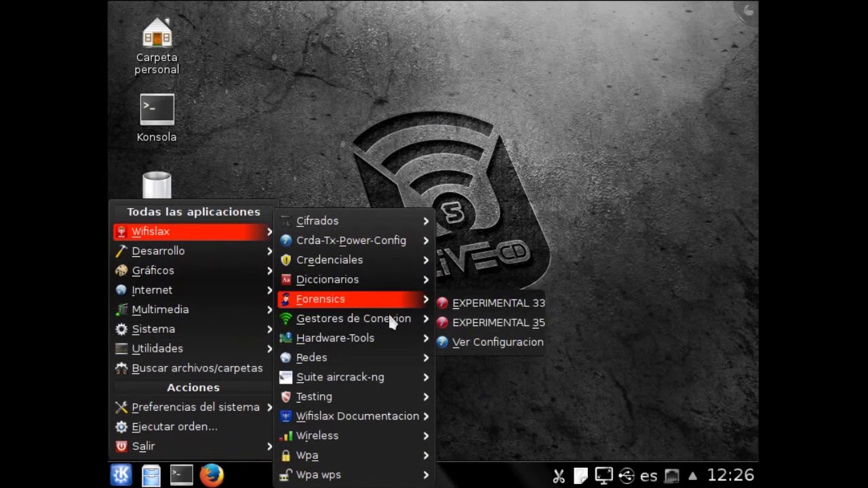Expand the Diccionarios submenu arrow

coord(426,280)
